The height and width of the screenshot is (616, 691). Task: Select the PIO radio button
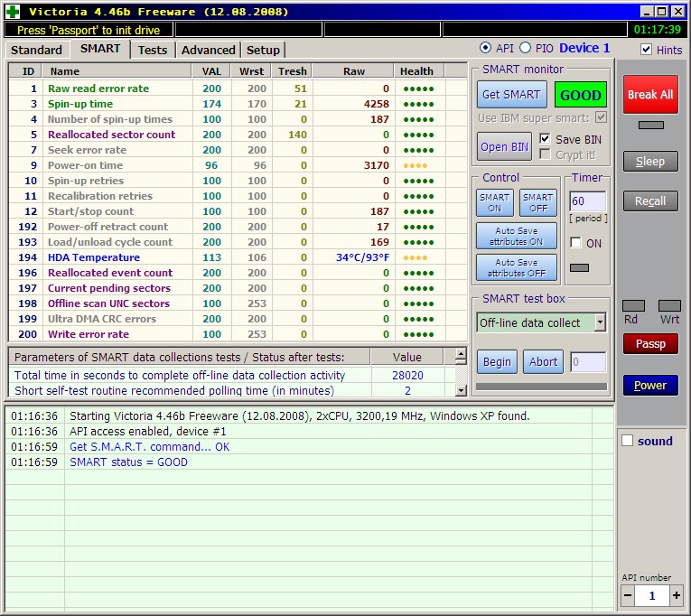pyautogui.click(x=525, y=49)
